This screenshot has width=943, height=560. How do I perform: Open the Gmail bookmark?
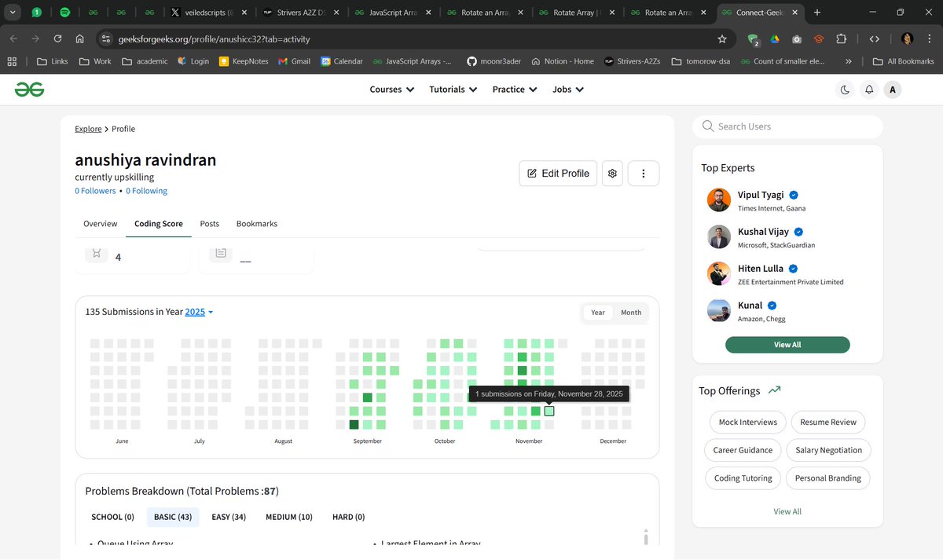click(x=294, y=61)
